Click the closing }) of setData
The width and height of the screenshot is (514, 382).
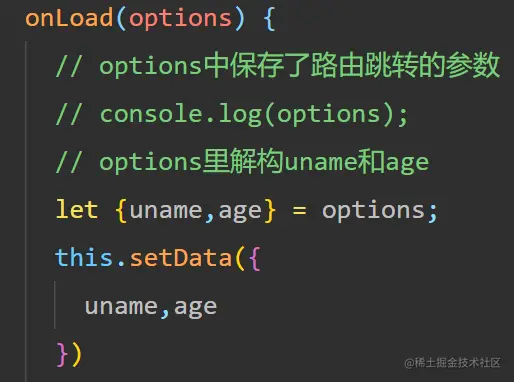(69, 354)
